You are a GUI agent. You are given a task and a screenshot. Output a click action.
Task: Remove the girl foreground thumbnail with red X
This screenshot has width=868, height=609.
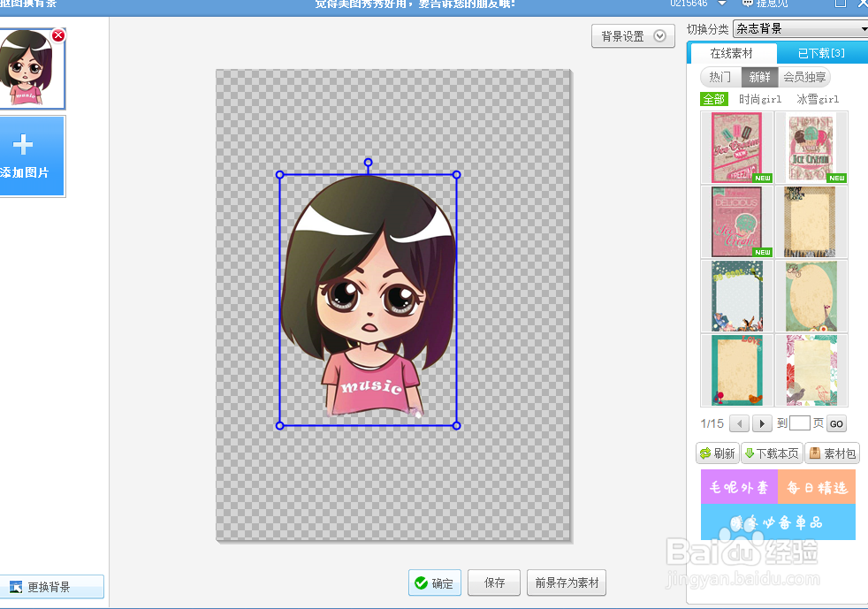(58, 35)
